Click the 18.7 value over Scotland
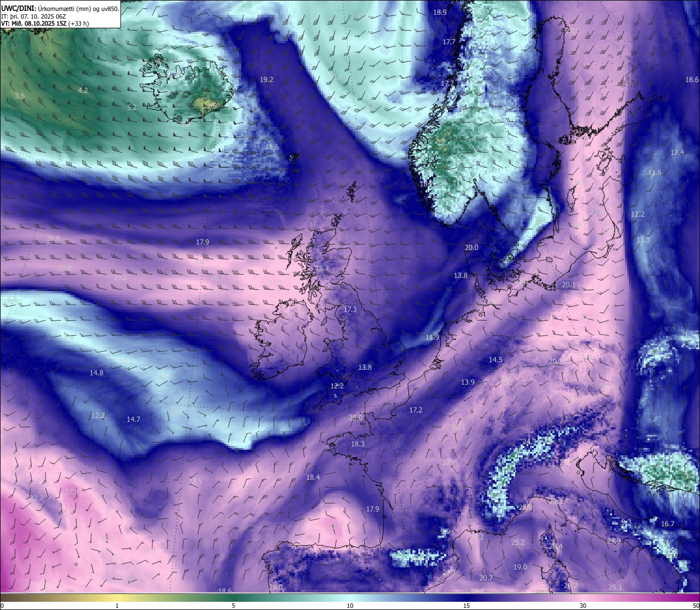 (x=322, y=268)
